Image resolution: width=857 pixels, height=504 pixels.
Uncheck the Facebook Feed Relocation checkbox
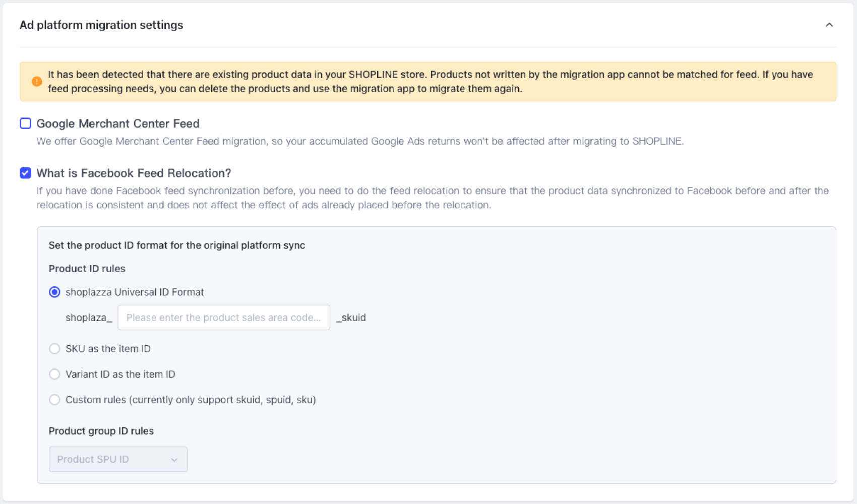[25, 173]
